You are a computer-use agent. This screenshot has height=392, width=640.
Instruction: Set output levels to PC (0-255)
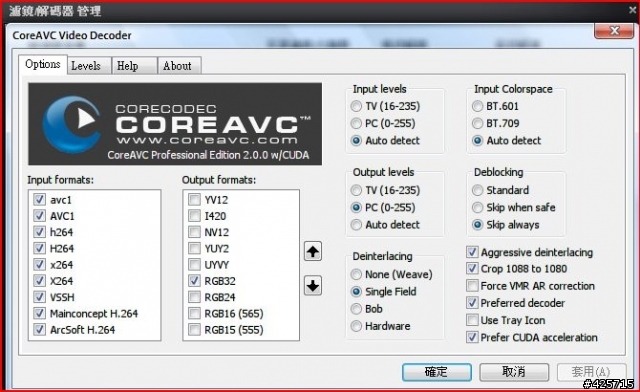pyautogui.click(x=356, y=207)
